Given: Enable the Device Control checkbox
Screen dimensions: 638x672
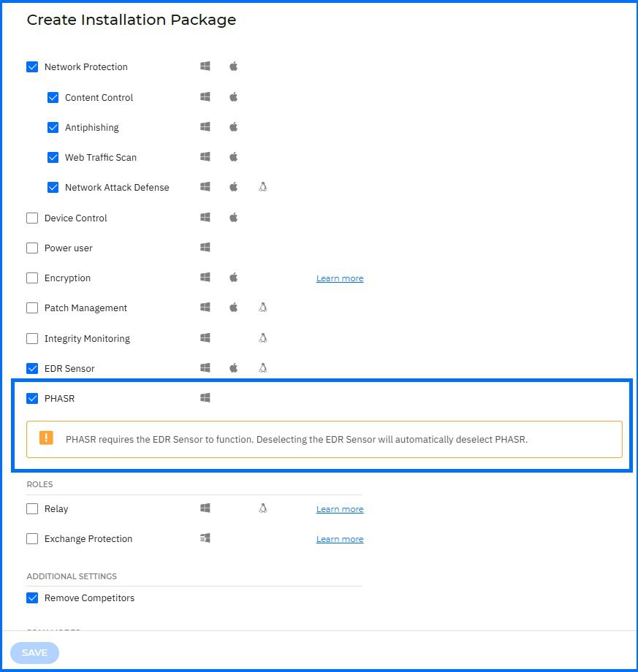Looking at the screenshot, I should coord(32,218).
